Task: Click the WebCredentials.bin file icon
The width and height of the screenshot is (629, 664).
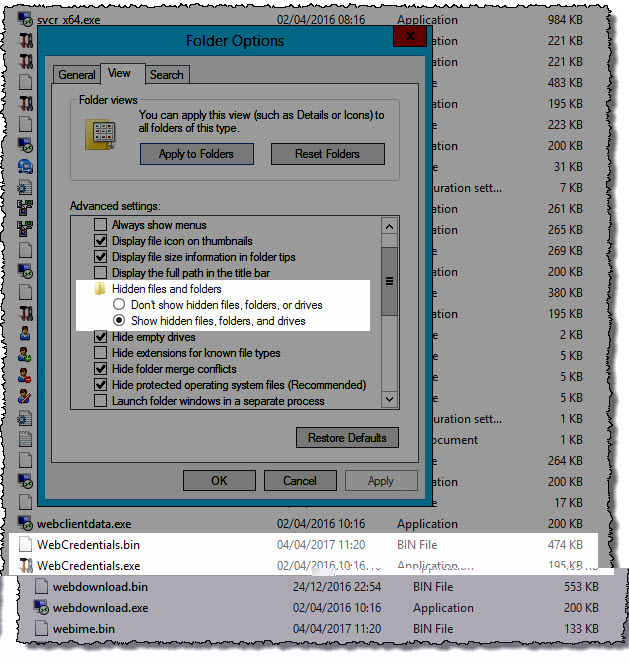Action: [x=25, y=545]
